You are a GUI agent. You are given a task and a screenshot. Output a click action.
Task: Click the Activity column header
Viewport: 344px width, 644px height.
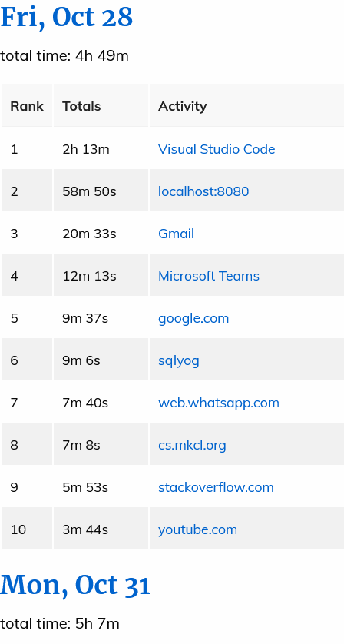246,106
